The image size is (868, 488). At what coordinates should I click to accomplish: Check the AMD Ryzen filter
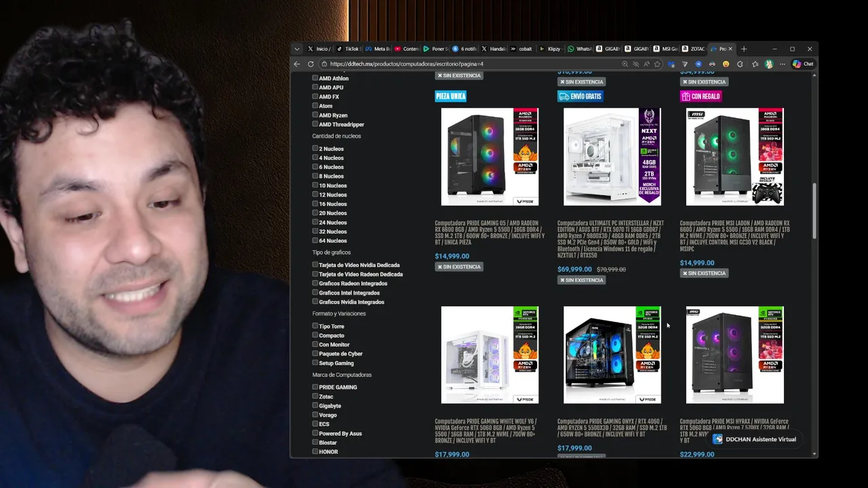pyautogui.click(x=315, y=115)
